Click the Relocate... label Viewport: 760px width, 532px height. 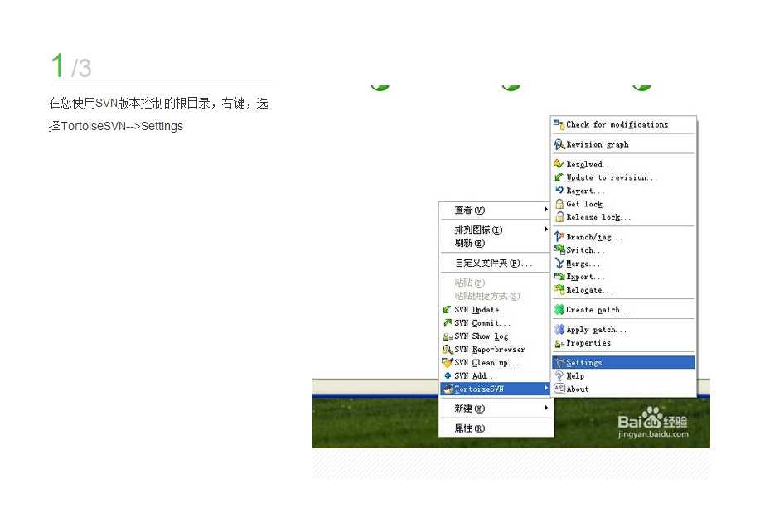[x=589, y=290]
